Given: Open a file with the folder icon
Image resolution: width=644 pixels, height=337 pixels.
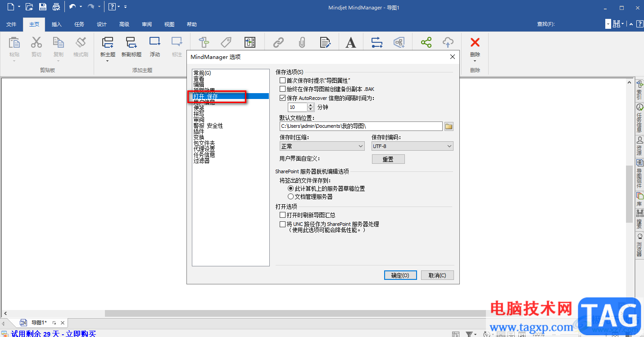Looking at the screenshot, I should (x=29, y=7).
